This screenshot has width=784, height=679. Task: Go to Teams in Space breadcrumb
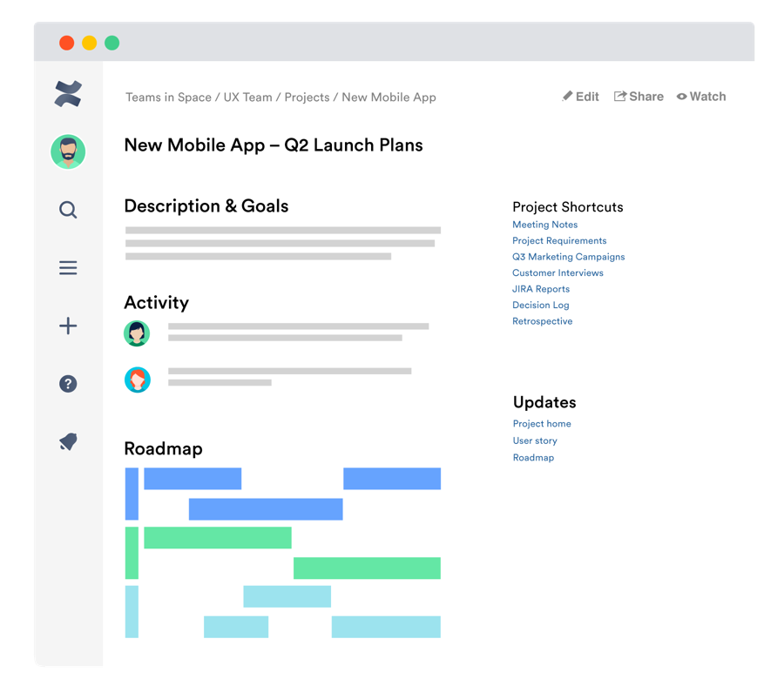click(168, 97)
